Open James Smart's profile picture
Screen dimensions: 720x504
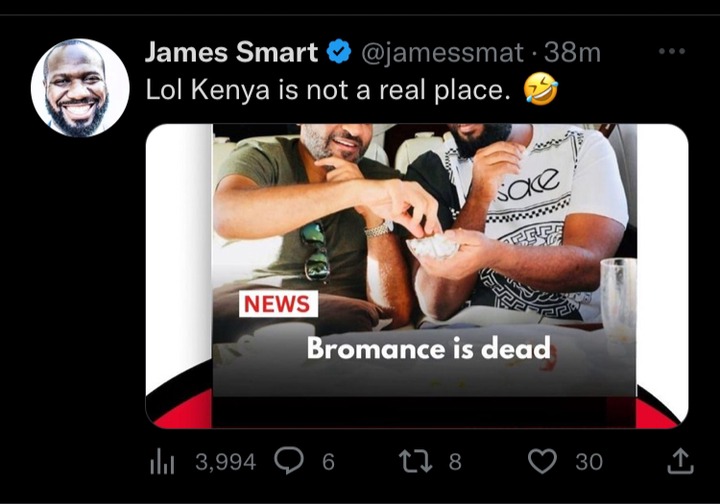point(80,88)
